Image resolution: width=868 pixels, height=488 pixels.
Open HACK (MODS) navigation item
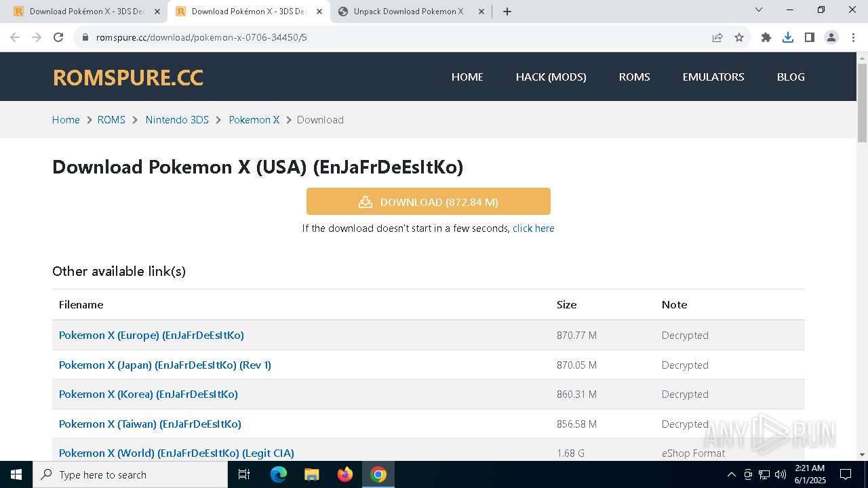(x=551, y=77)
